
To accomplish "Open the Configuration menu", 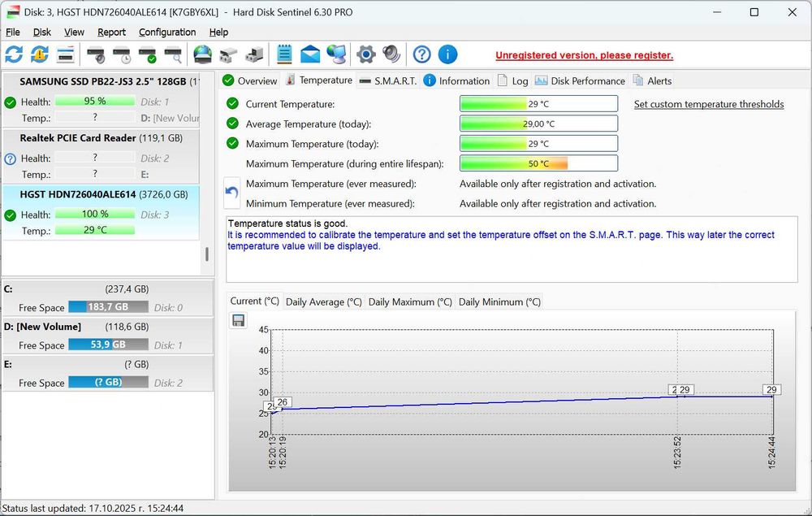I will click(x=166, y=32).
